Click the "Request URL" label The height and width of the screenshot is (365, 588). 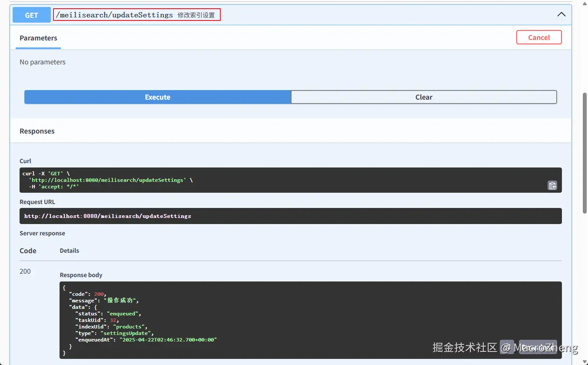coord(37,202)
